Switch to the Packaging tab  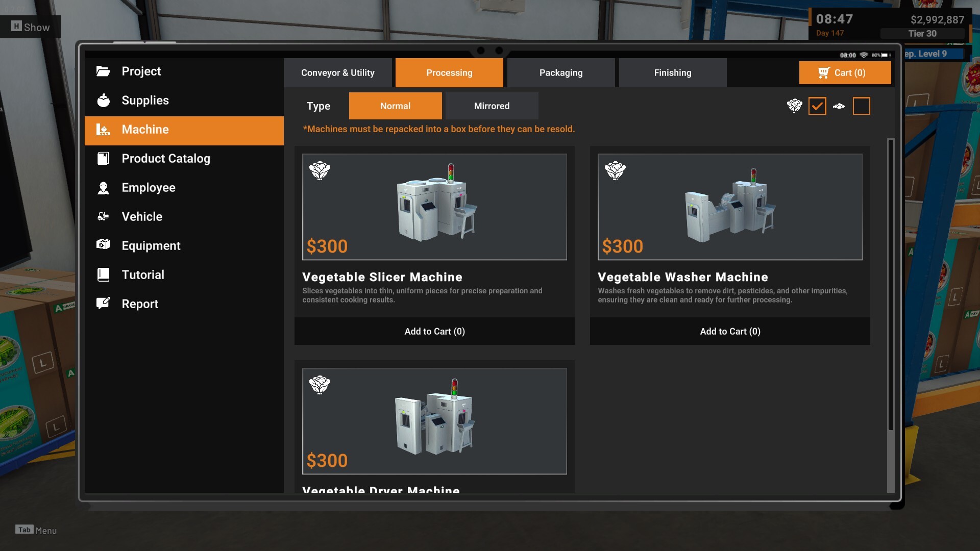pos(560,73)
